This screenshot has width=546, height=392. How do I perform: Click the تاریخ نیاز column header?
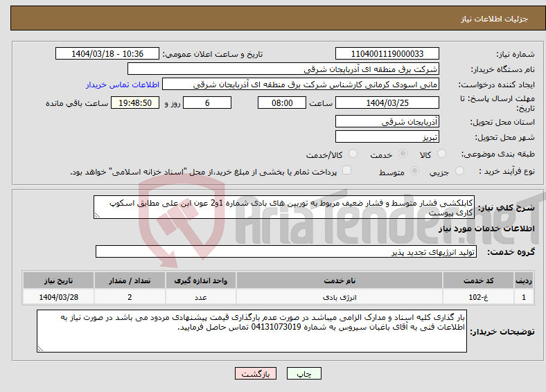point(58,280)
